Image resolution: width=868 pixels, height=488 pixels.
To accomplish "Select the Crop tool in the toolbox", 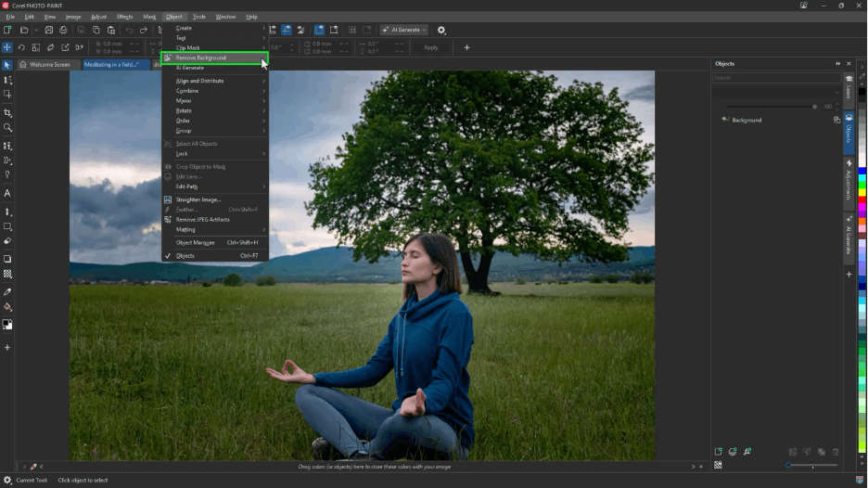I will point(7,113).
